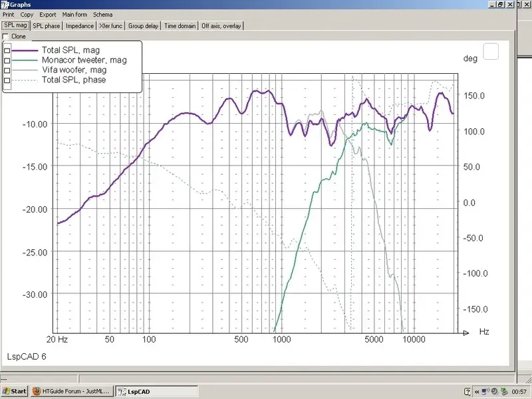The image size is (532, 399).
Task: Toggle the Total SPL, phase legend checkbox
Action: (7, 80)
